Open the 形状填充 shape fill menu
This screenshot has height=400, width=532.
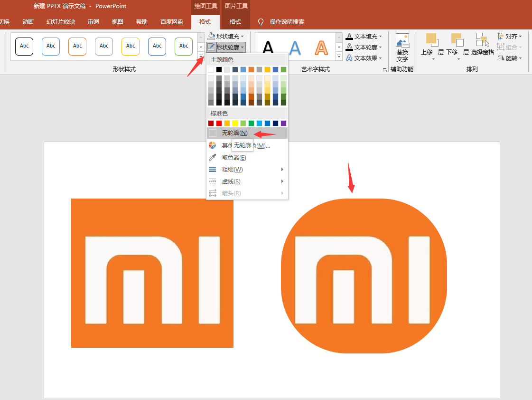225,36
